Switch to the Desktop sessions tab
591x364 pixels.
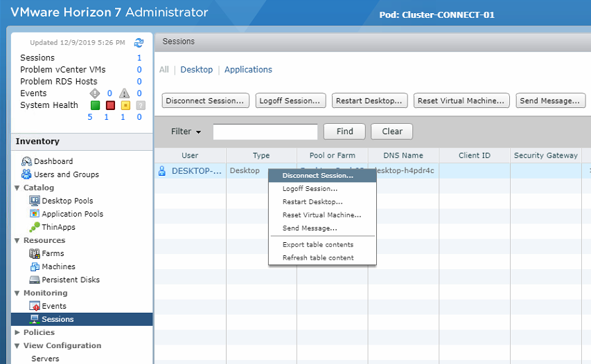pyautogui.click(x=196, y=70)
